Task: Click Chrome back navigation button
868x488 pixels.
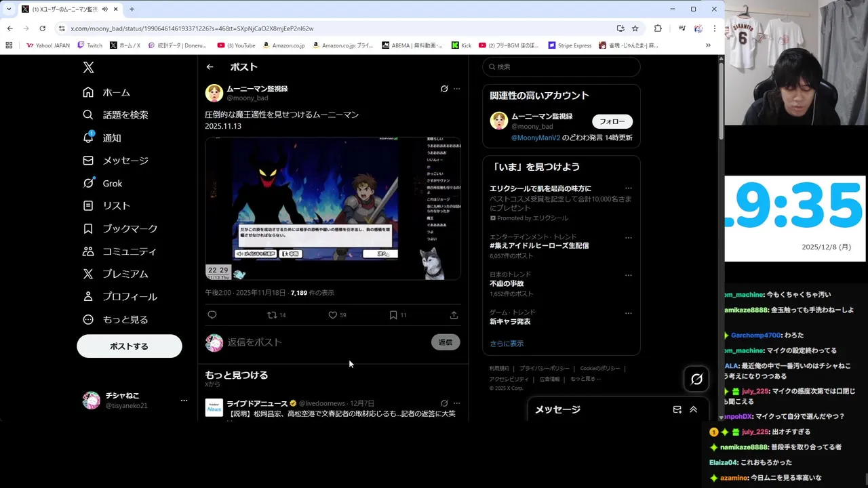Action: click(x=9, y=28)
